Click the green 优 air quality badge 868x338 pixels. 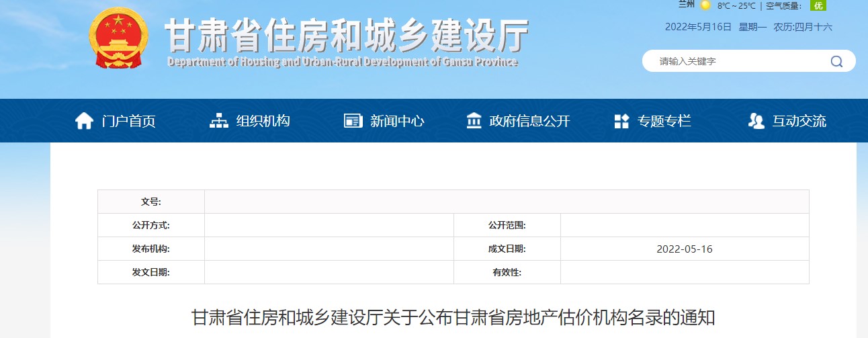[818, 5]
